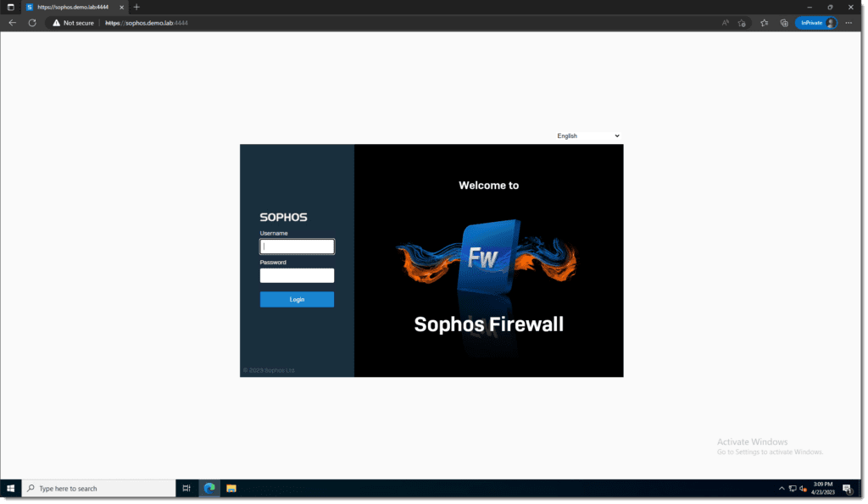Select the sophos.demo.lab:4444 tab
Image resolution: width=868 pixels, height=504 pixels.
73,7
